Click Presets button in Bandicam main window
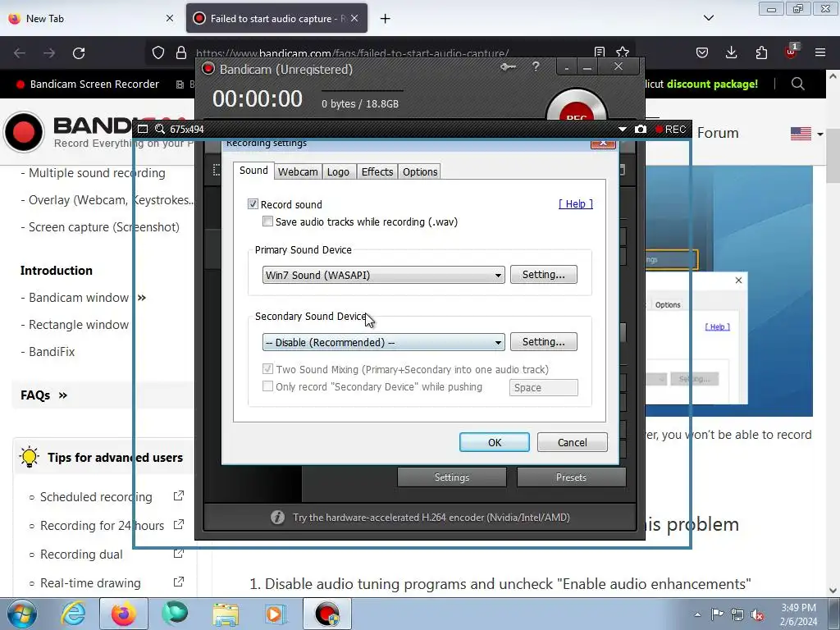 (571, 477)
